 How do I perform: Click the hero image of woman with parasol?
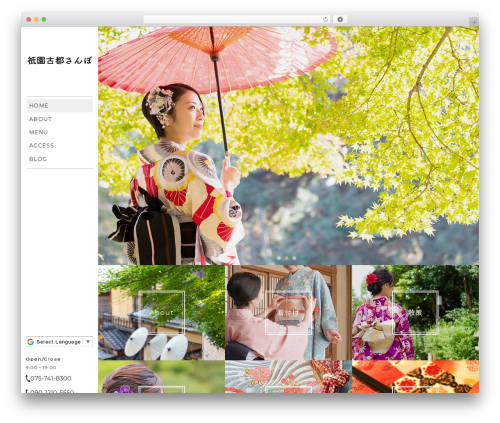[288, 146]
